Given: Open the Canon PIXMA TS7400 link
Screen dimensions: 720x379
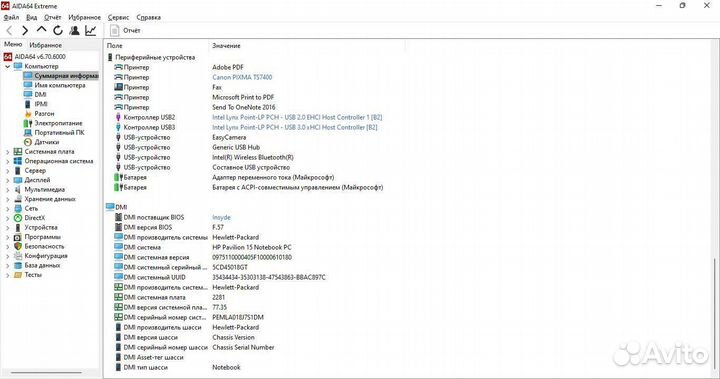Looking at the screenshot, I should (x=242, y=77).
